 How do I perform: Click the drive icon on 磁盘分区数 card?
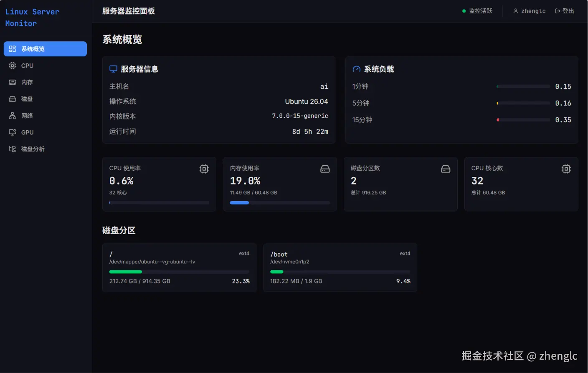pos(446,169)
